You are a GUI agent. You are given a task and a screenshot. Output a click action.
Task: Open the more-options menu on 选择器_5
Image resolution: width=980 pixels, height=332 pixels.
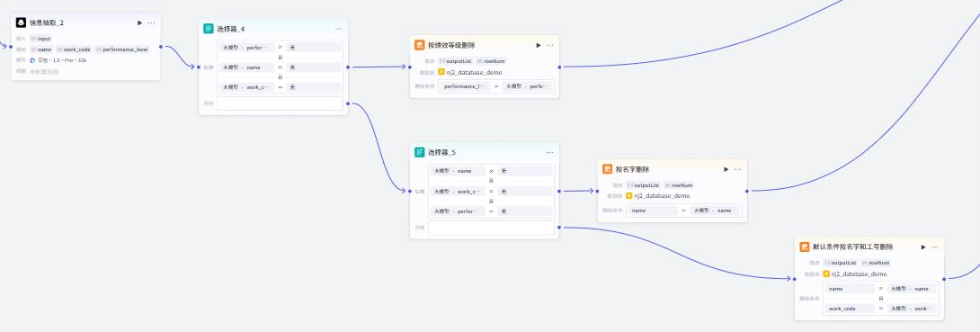(550, 152)
